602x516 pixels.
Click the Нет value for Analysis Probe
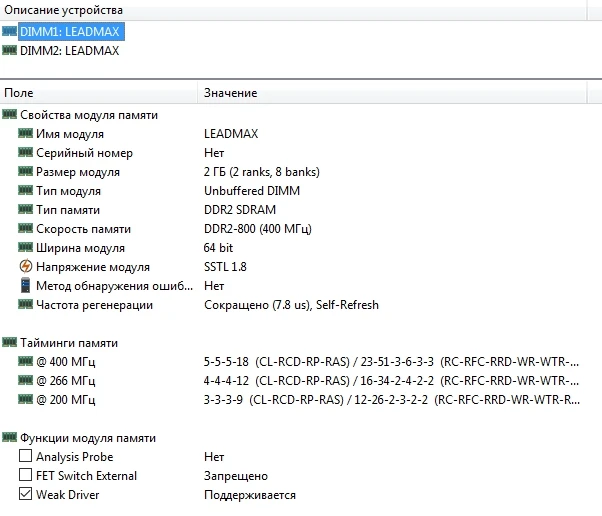pos(214,457)
